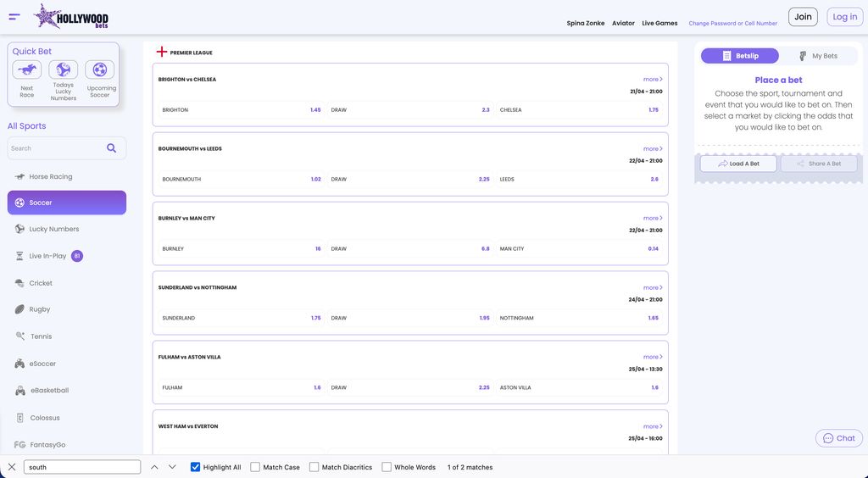Click the Log in button

point(845,17)
